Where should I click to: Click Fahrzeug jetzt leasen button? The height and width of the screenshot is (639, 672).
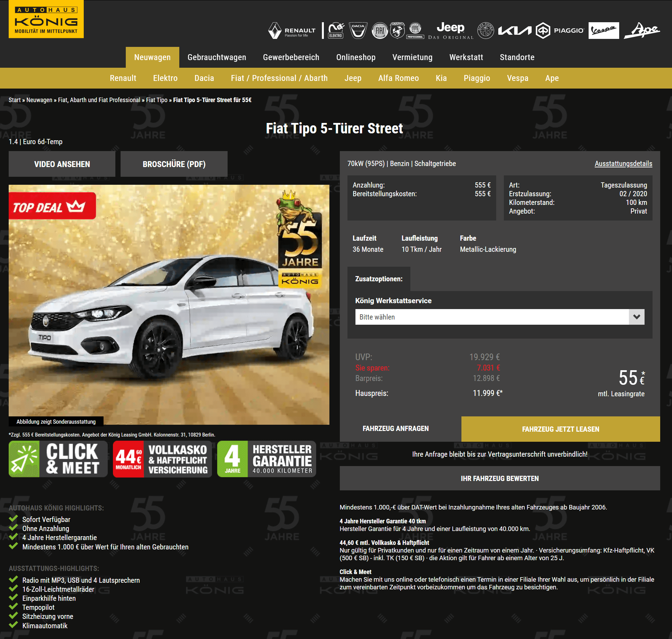(x=561, y=429)
